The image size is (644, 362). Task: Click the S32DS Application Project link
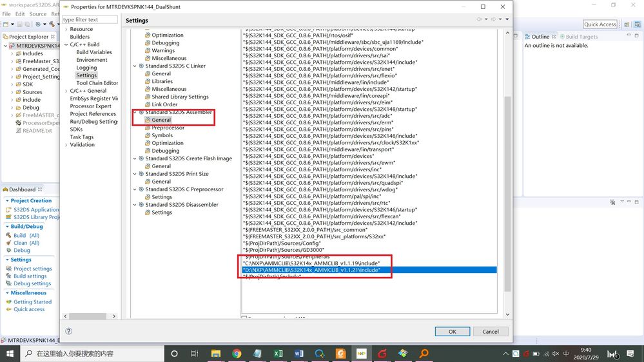pyautogui.click(x=36, y=209)
